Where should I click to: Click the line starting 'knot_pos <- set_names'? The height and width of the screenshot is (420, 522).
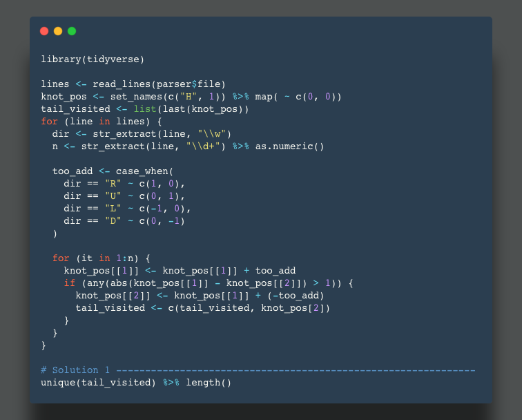pos(191,97)
